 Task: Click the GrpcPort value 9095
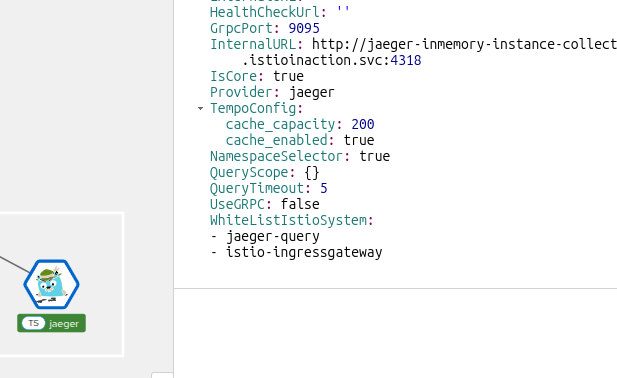tap(304, 28)
